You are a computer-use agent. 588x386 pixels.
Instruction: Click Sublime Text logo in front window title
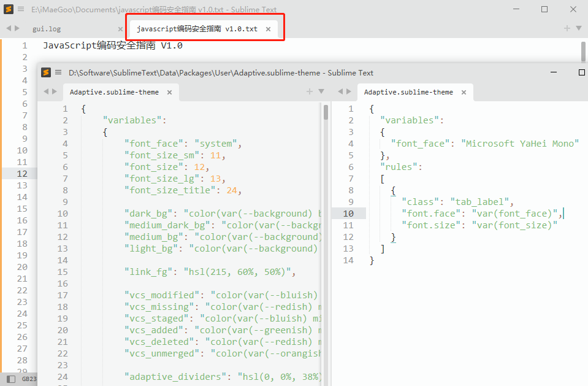click(x=46, y=72)
